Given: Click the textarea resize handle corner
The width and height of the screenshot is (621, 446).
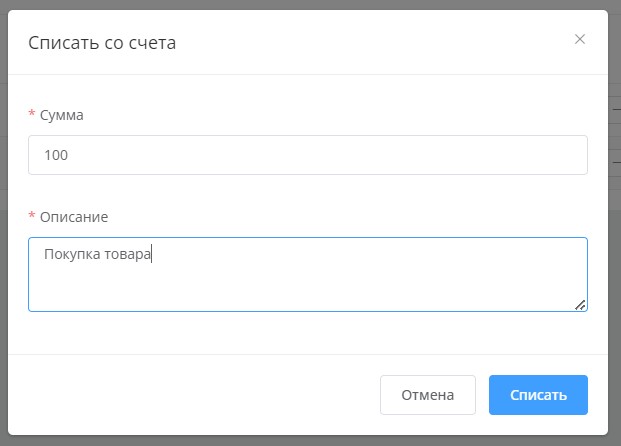Looking at the screenshot, I should coord(581,305).
